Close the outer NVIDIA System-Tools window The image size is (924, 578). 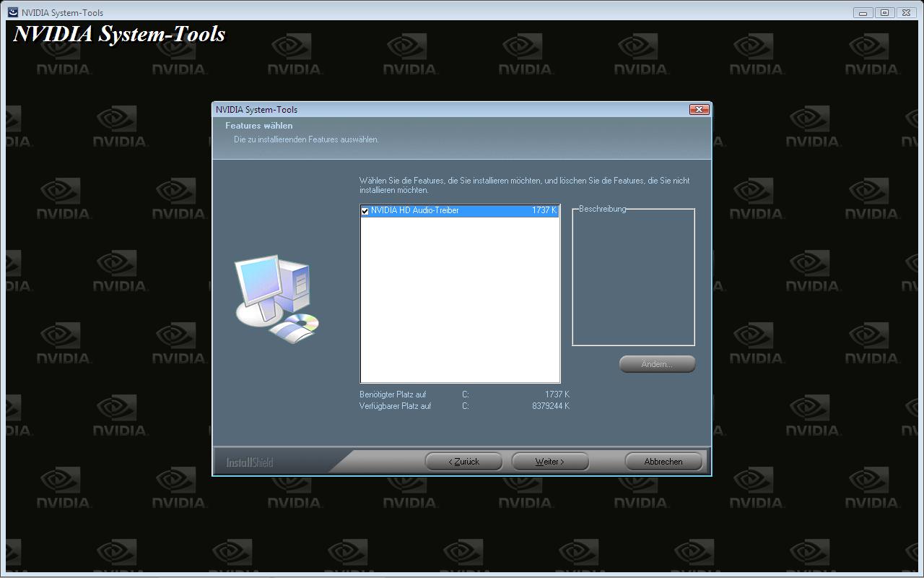pos(906,12)
